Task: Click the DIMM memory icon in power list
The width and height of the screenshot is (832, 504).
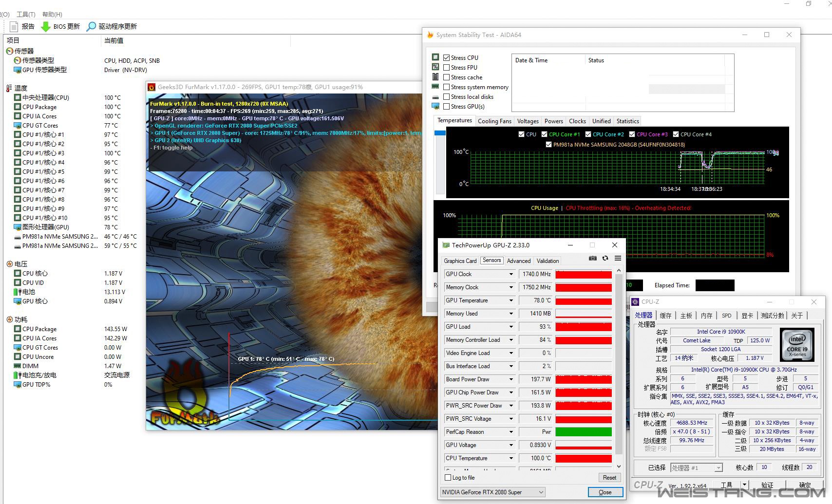Action: pos(18,366)
